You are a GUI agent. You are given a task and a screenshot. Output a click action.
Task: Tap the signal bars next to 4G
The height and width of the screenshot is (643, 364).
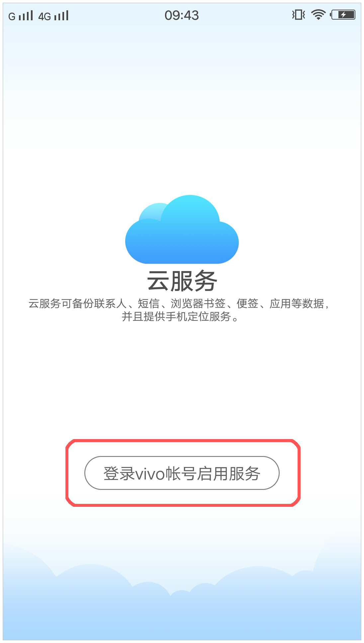tap(61, 16)
